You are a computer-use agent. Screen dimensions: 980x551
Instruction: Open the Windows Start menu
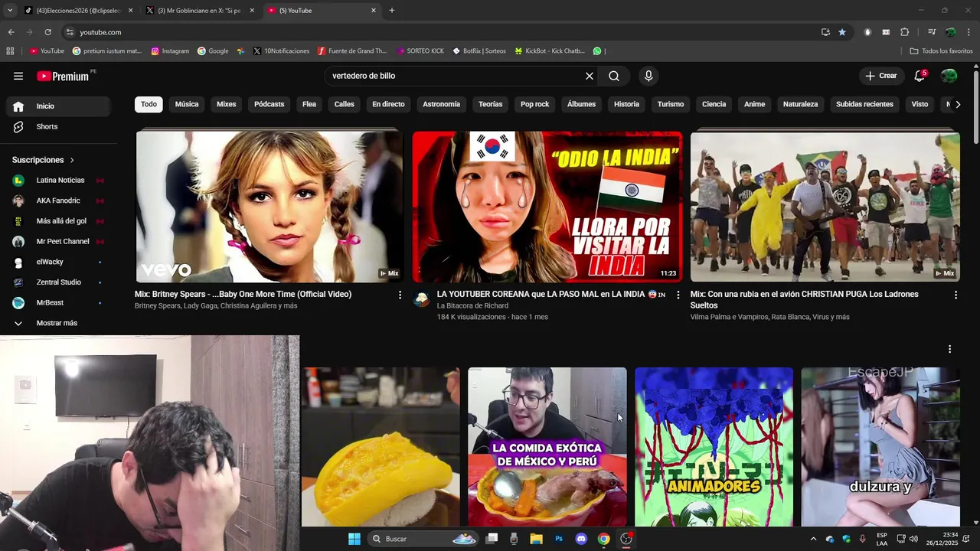(x=354, y=539)
